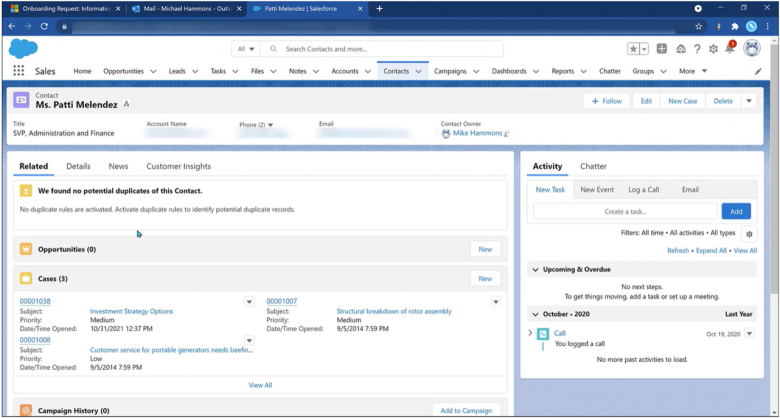
Task: Open the favorites list dropdown arrow
Action: (x=644, y=49)
